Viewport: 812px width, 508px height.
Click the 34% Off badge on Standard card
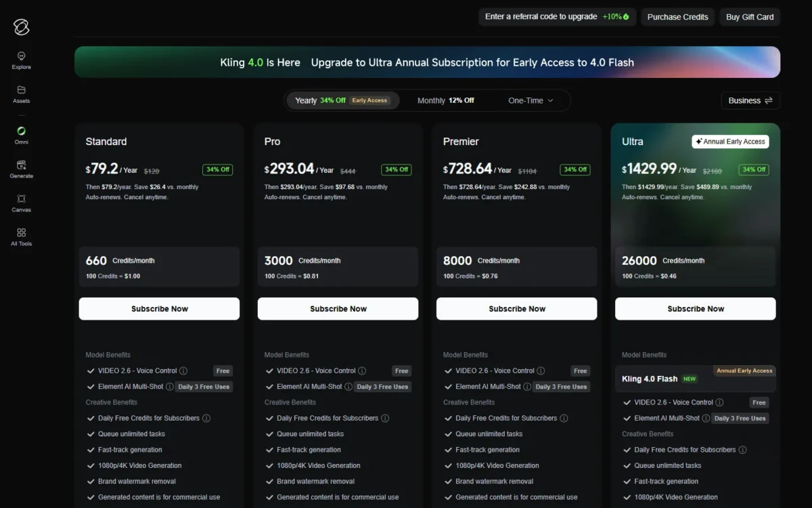pyautogui.click(x=217, y=170)
